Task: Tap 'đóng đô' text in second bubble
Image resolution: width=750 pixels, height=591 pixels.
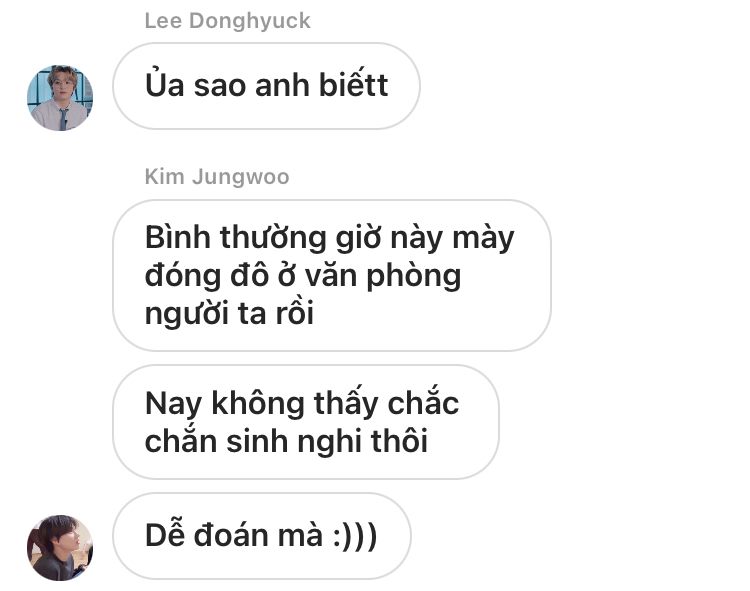Action: [x=207, y=276]
